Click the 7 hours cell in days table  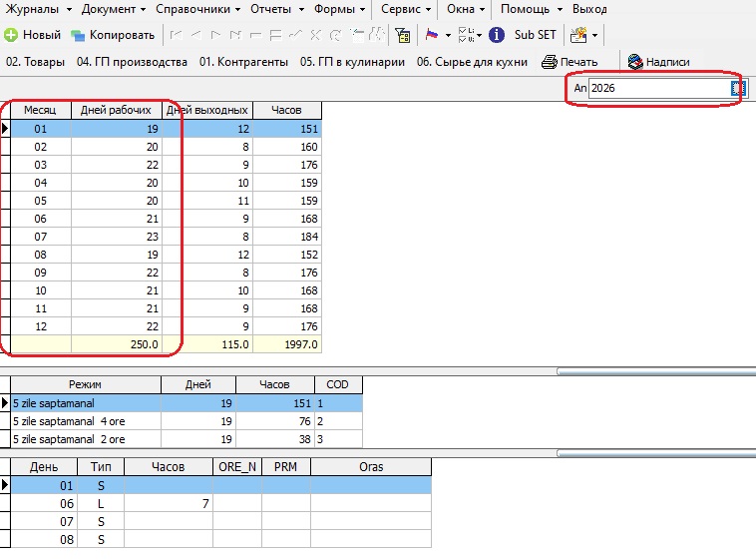(169, 503)
